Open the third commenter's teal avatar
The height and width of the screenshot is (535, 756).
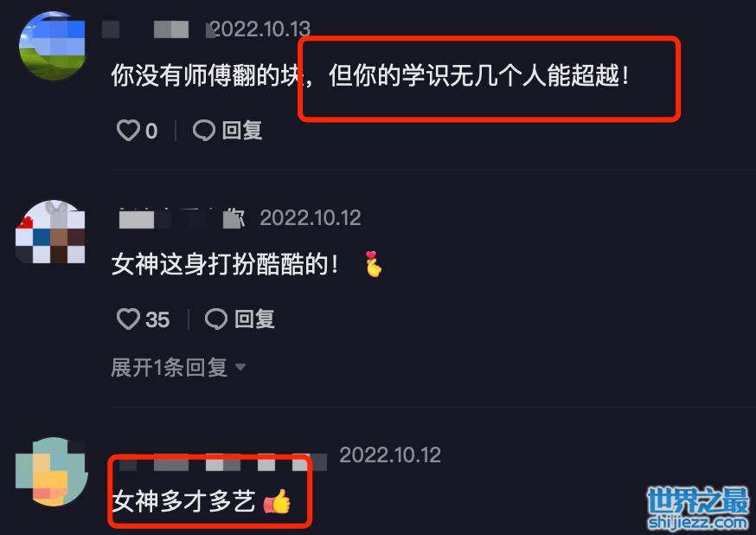51,472
